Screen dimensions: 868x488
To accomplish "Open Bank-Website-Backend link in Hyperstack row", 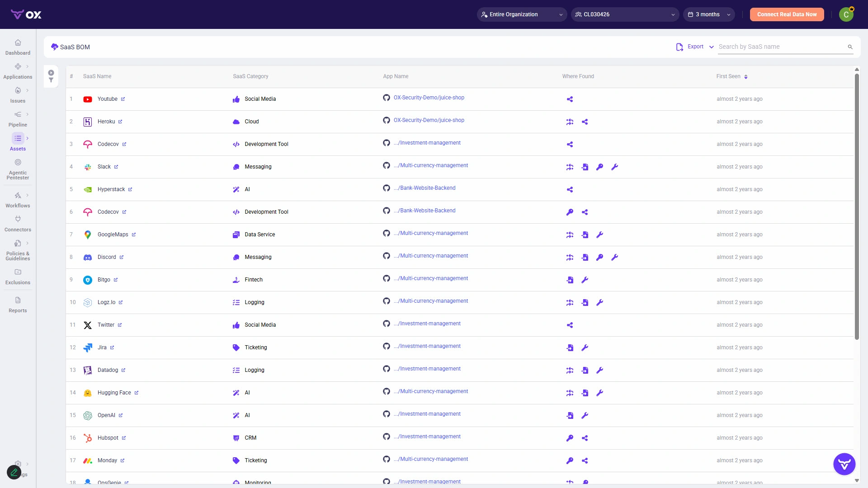I will tap(425, 188).
